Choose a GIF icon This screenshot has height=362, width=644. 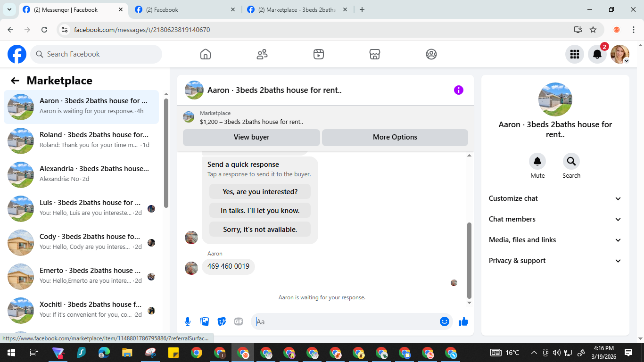(239, 321)
